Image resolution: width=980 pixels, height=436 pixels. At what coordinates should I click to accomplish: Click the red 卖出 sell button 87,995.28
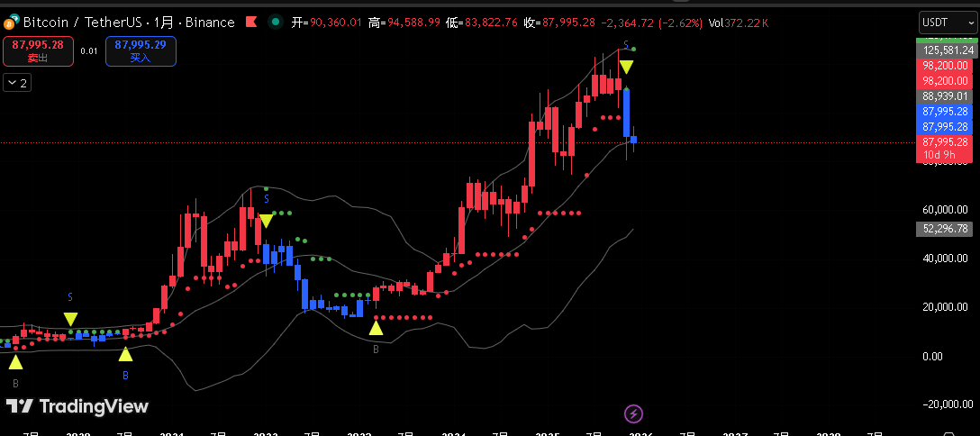38,51
